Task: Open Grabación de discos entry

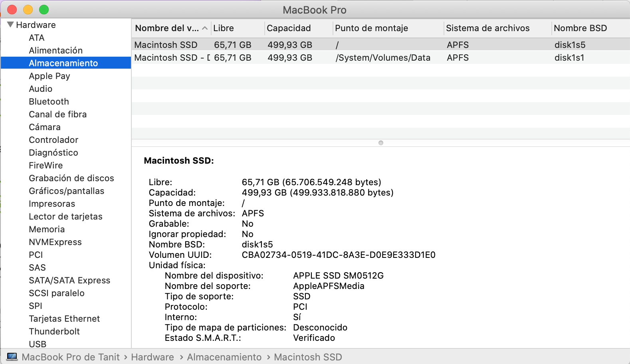Action: 71,178
